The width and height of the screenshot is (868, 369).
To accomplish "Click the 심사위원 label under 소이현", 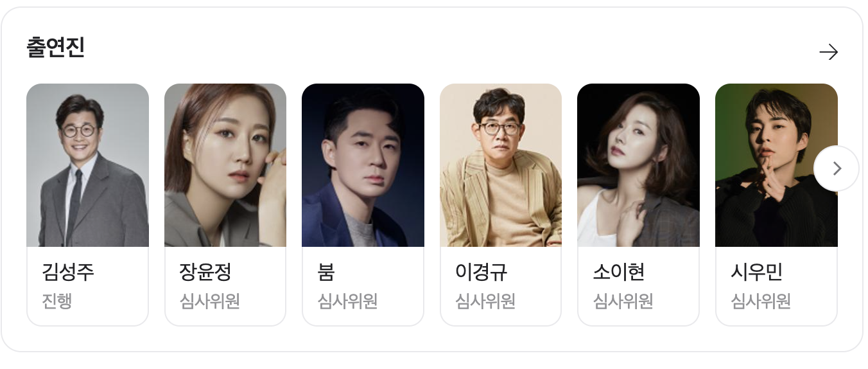I will (x=623, y=301).
